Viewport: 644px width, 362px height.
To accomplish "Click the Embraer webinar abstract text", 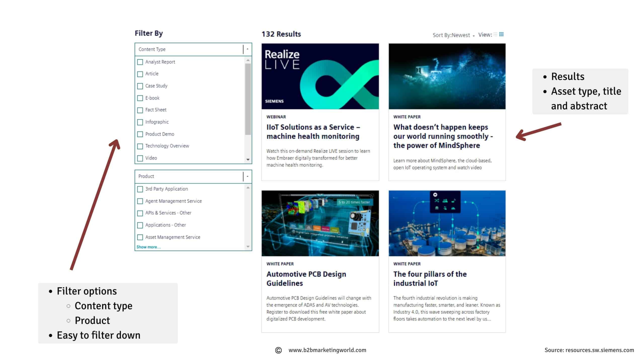I will 318,158.
